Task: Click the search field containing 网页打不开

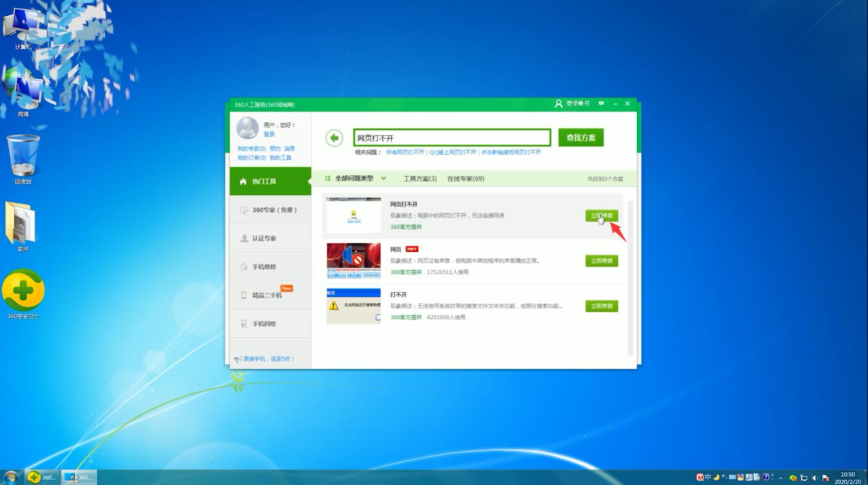Action: pyautogui.click(x=452, y=137)
